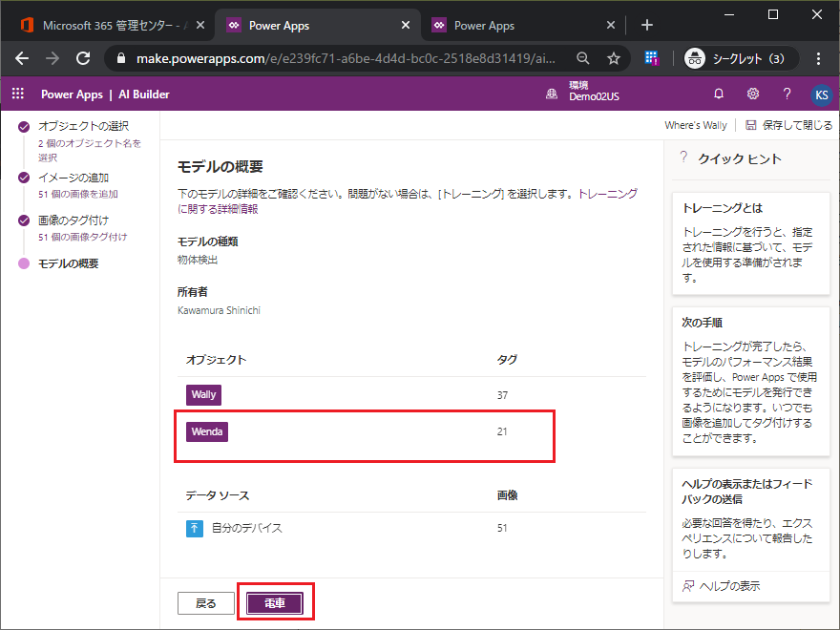Viewport: 840px width, 630px height.
Task: Click the upload icon for 自分のデバイス
Action: (x=195, y=528)
